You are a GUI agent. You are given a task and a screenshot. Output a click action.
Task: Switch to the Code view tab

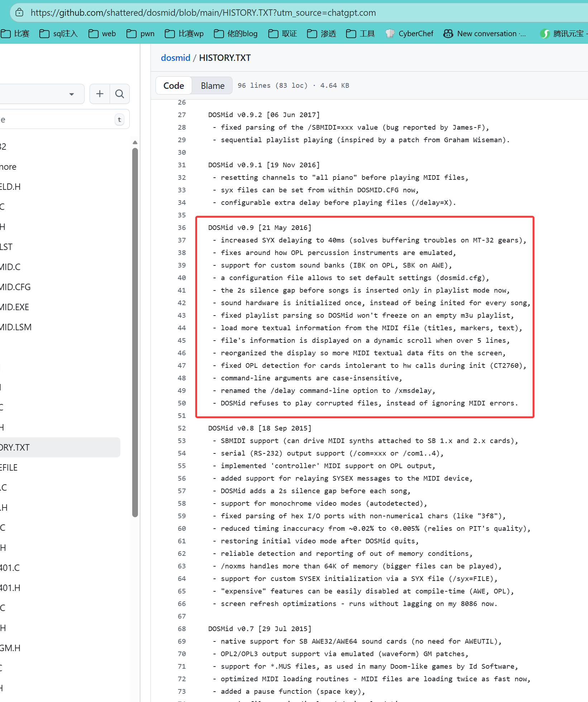[x=174, y=86]
